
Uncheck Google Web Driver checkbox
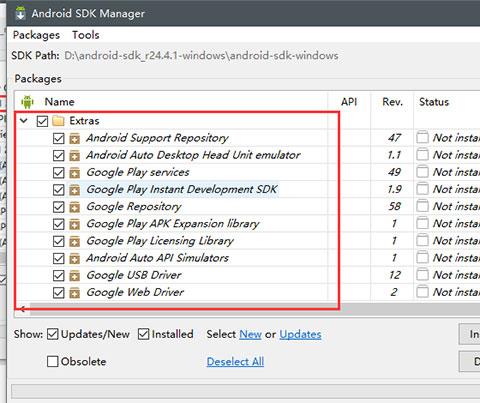[x=59, y=293]
